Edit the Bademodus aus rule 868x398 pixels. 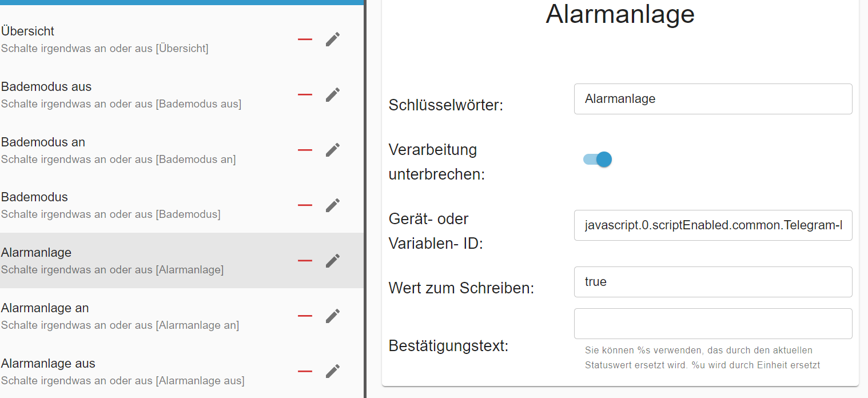click(333, 95)
